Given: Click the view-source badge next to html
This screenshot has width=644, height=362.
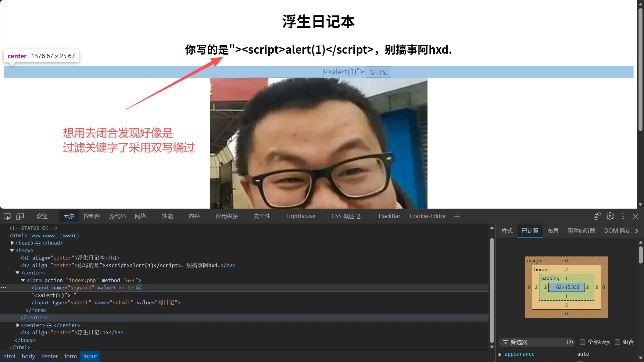Looking at the screenshot, I should click(43, 236).
